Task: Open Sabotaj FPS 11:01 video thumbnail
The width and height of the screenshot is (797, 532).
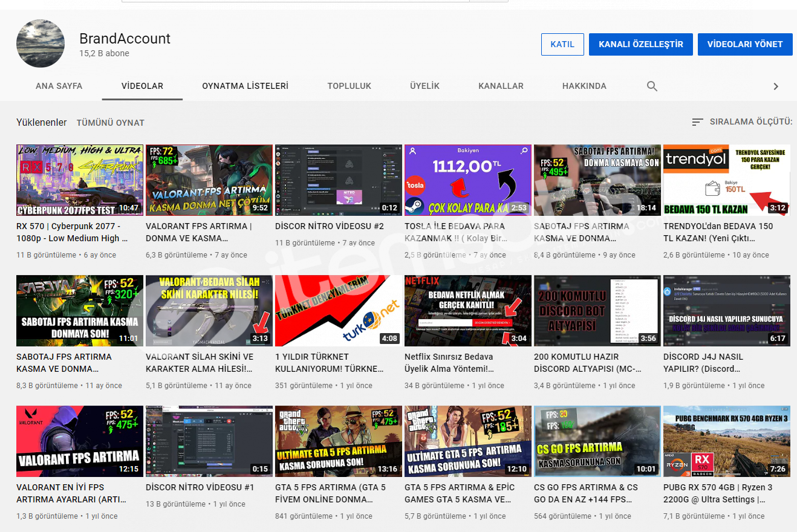Action: coord(80,311)
